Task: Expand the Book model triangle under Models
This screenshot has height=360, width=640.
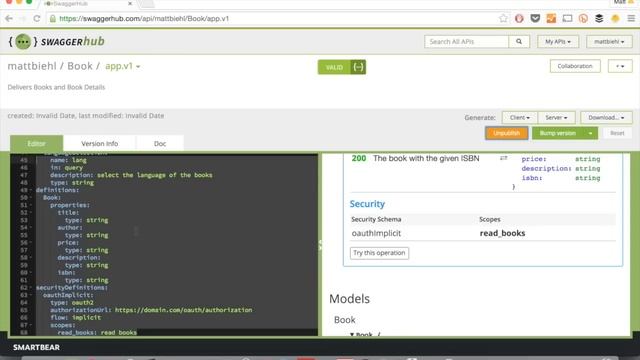Action: click(352, 335)
